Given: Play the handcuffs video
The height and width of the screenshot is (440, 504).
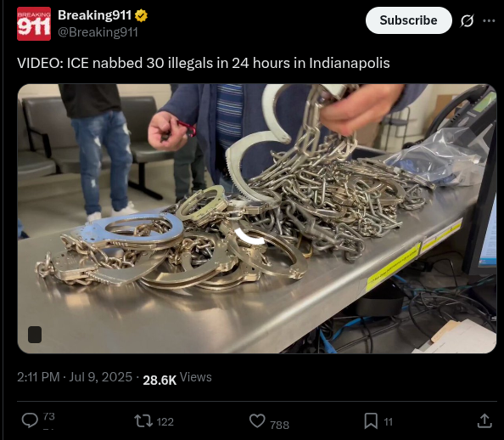Looking at the screenshot, I should pos(257,219).
